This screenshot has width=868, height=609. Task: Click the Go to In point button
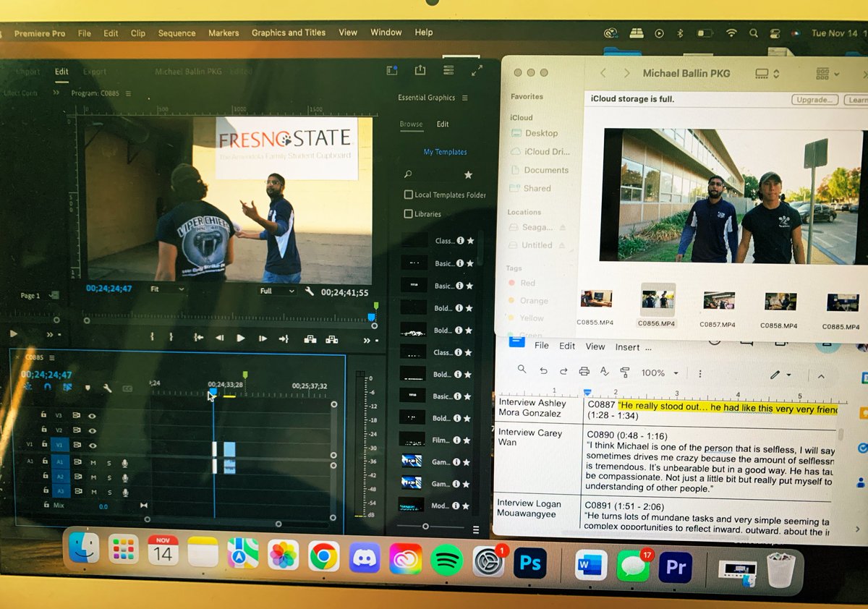click(198, 338)
